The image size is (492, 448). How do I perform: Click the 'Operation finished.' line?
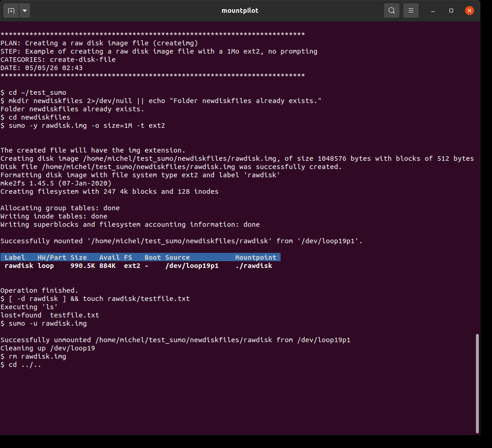point(39,290)
